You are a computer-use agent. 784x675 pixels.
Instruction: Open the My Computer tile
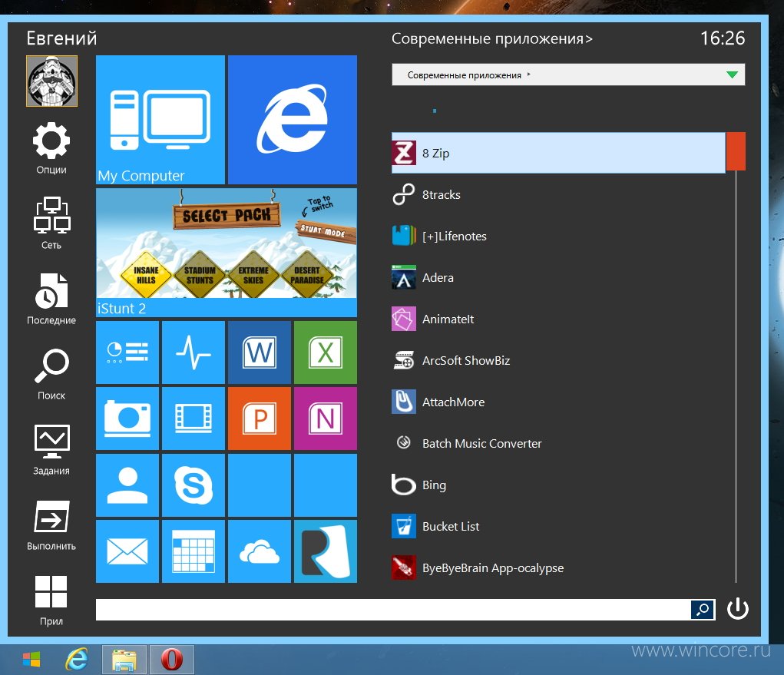(160, 120)
